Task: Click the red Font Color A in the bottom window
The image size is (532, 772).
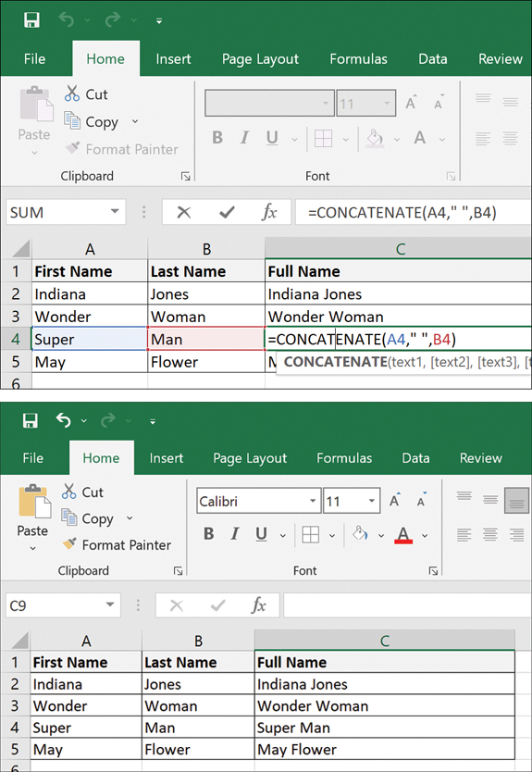Action: (x=403, y=535)
